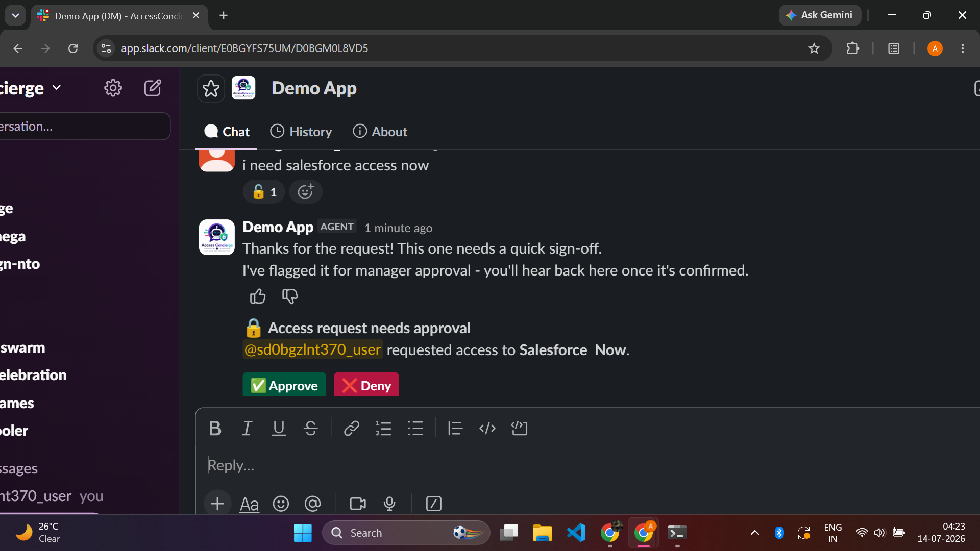This screenshot has height=551, width=980.
Task: Deny the Salesforce access request
Action: pos(366,385)
